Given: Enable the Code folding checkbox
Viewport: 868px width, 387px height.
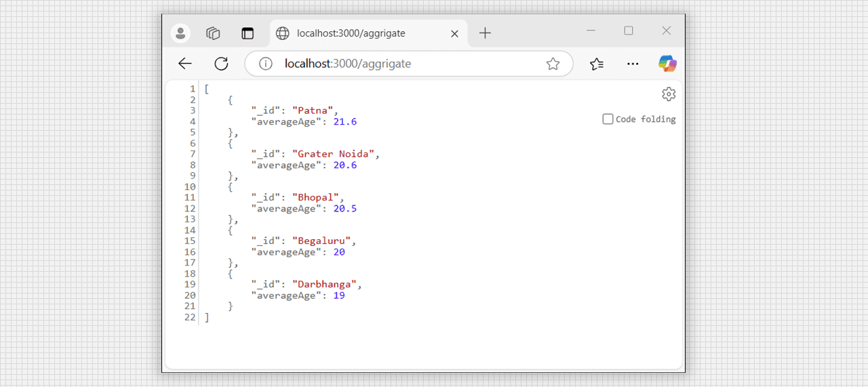Looking at the screenshot, I should (x=608, y=119).
